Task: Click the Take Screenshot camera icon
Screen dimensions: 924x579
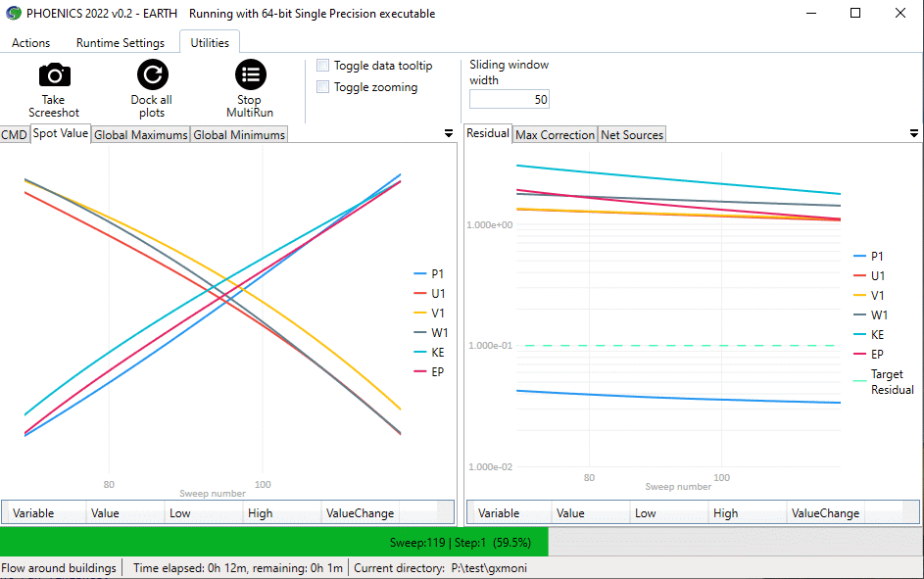Action: tap(54, 75)
